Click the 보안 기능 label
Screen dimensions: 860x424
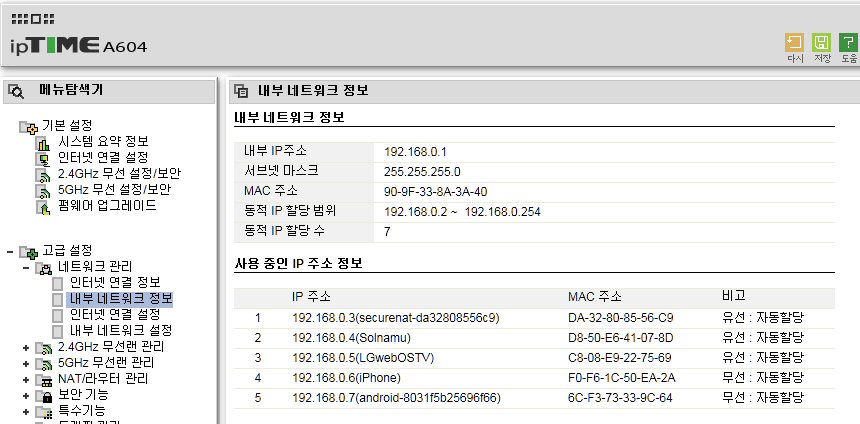(83, 394)
